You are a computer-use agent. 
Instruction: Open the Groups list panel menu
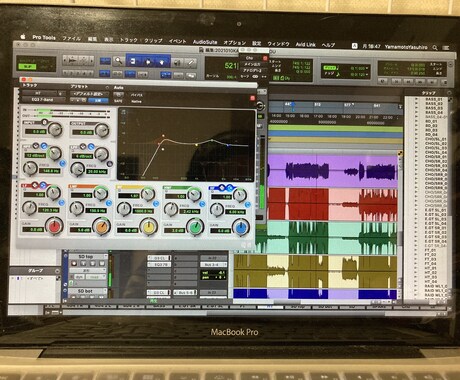(57, 271)
